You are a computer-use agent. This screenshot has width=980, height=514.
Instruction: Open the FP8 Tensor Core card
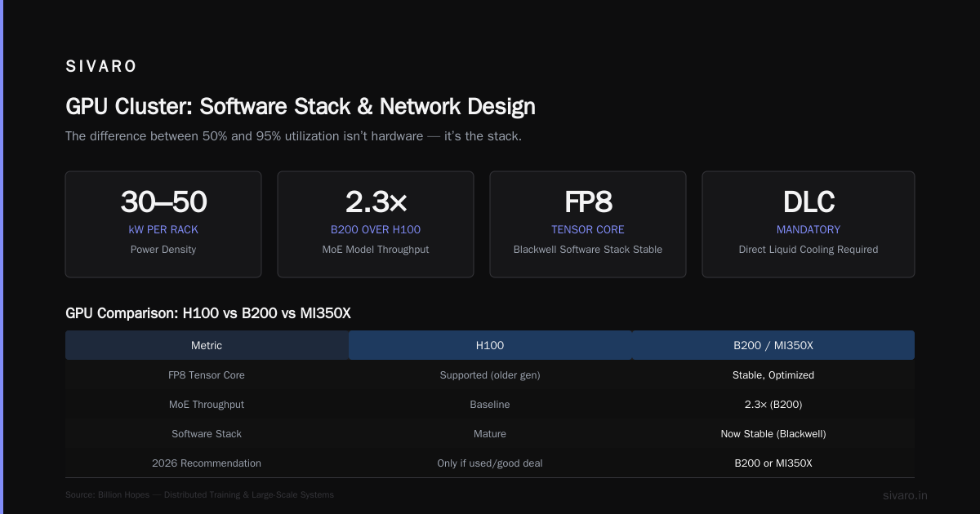pos(588,224)
